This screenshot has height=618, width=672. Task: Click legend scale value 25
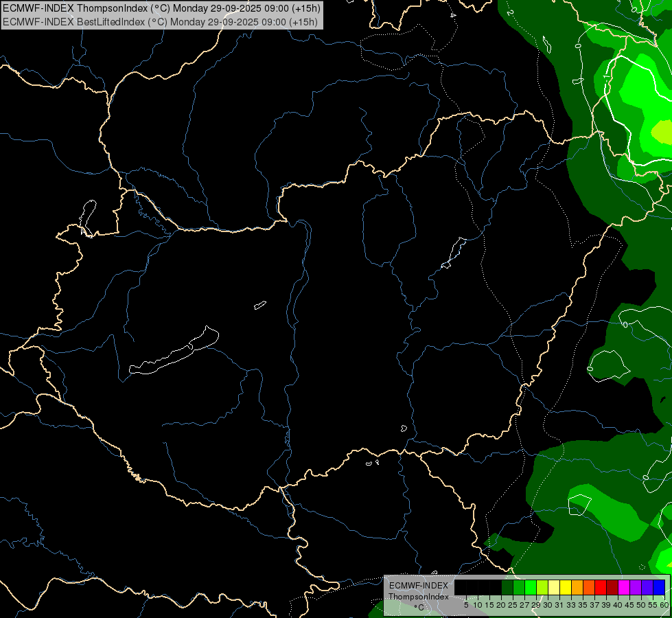[x=513, y=605]
